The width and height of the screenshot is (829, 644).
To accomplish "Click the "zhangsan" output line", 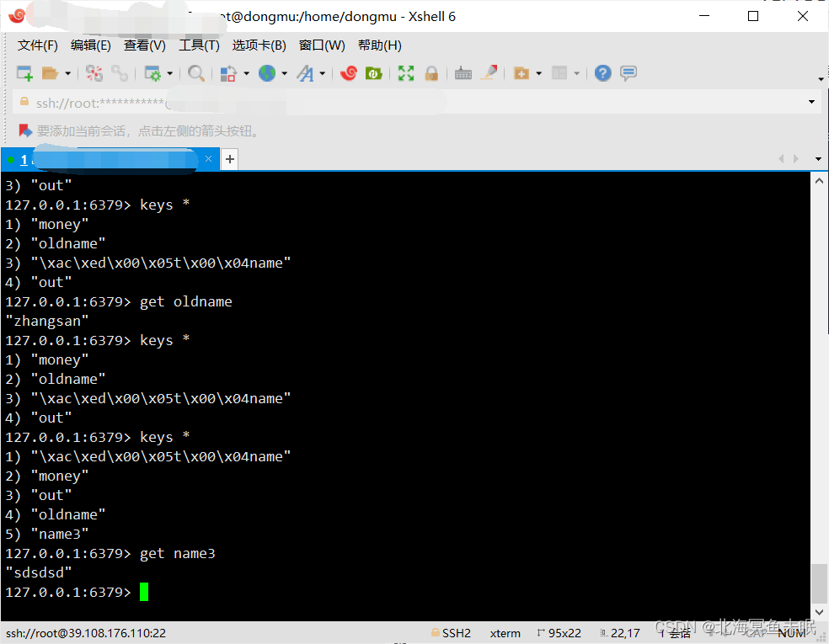I will [46, 322].
